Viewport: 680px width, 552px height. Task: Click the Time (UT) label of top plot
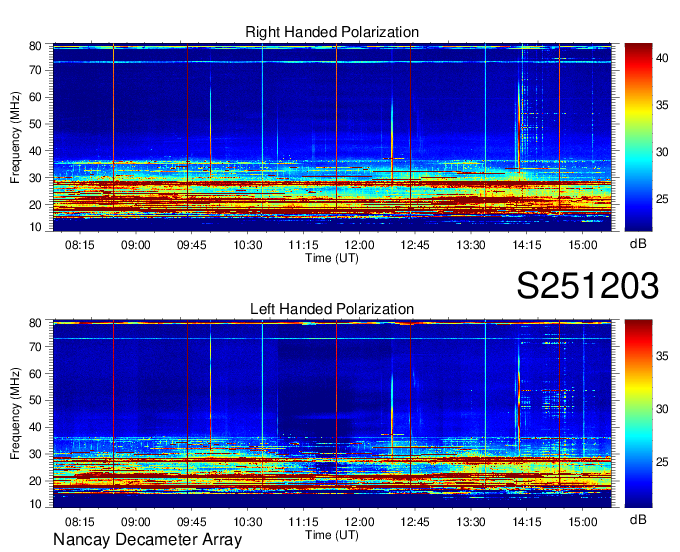(332, 257)
